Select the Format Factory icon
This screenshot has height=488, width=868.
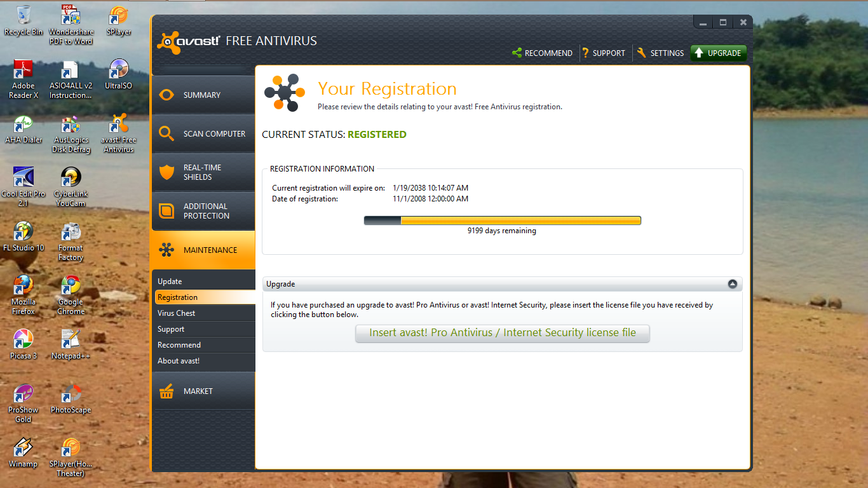[71, 241]
